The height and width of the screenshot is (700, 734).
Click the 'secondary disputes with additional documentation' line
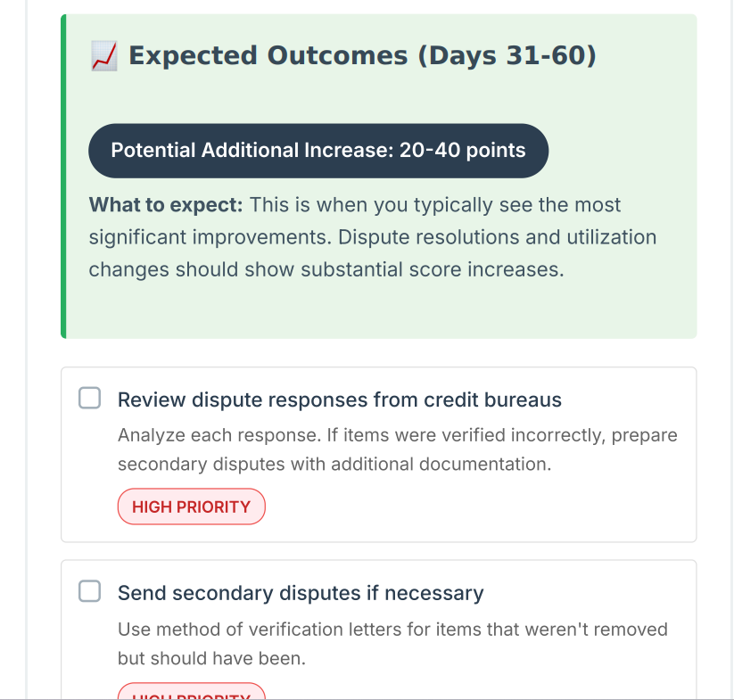tap(334, 464)
